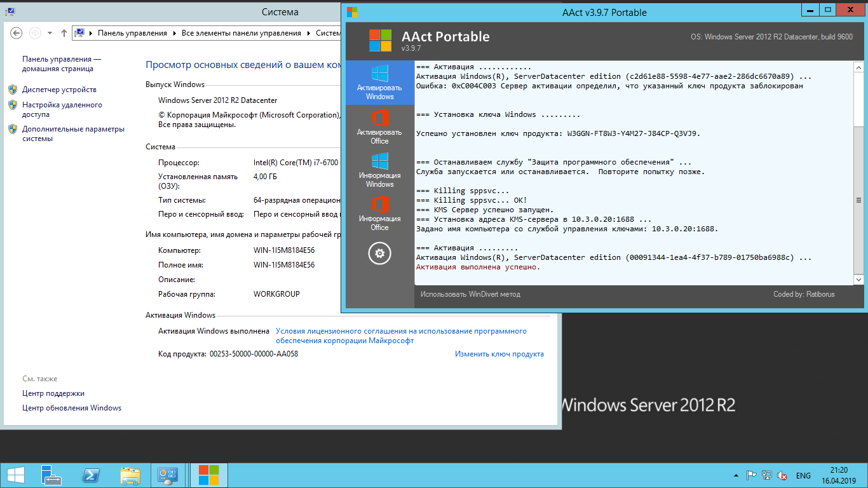868x488 pixels.
Task: Open the AAct settings gear icon
Action: [x=379, y=254]
